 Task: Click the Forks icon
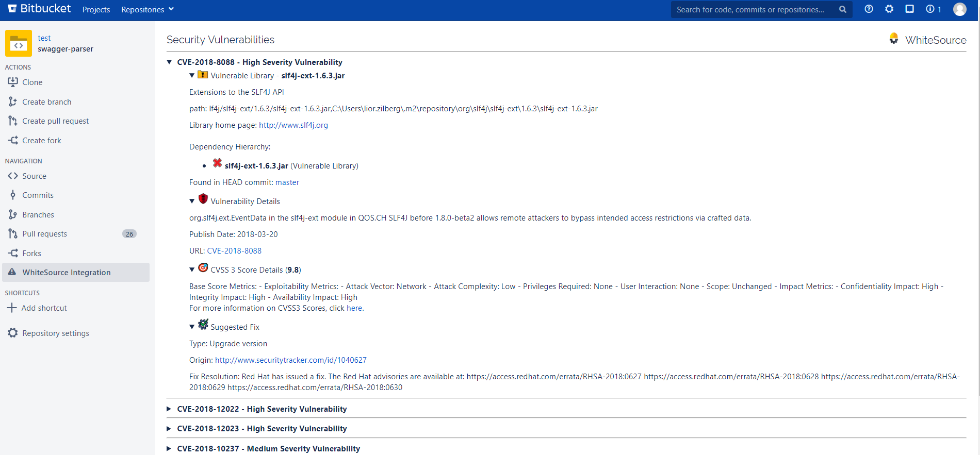(x=13, y=253)
